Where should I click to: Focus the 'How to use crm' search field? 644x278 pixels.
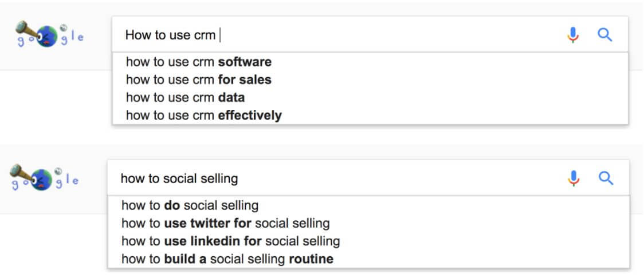click(x=344, y=35)
